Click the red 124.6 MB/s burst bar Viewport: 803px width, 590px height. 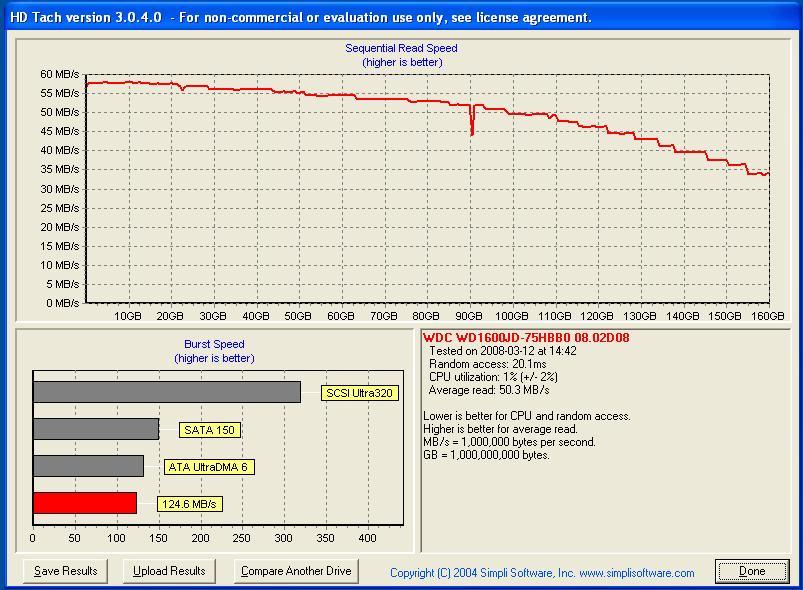84,503
